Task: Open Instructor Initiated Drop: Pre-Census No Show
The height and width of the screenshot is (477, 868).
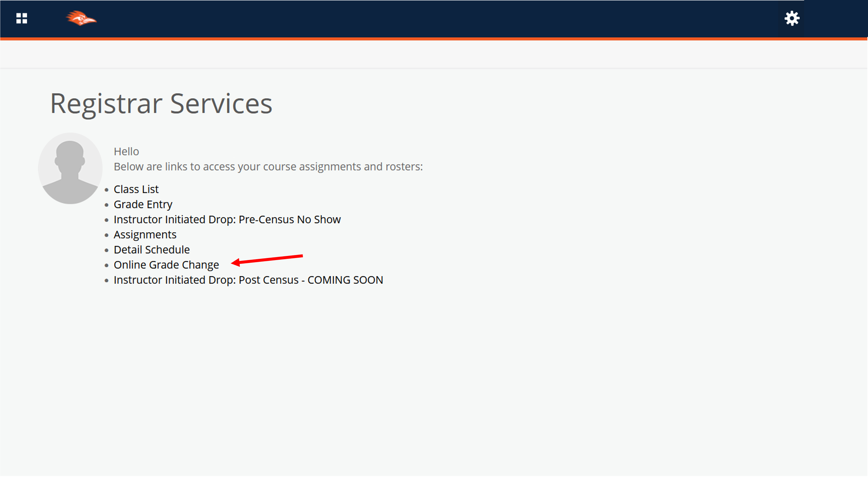Action: (227, 220)
